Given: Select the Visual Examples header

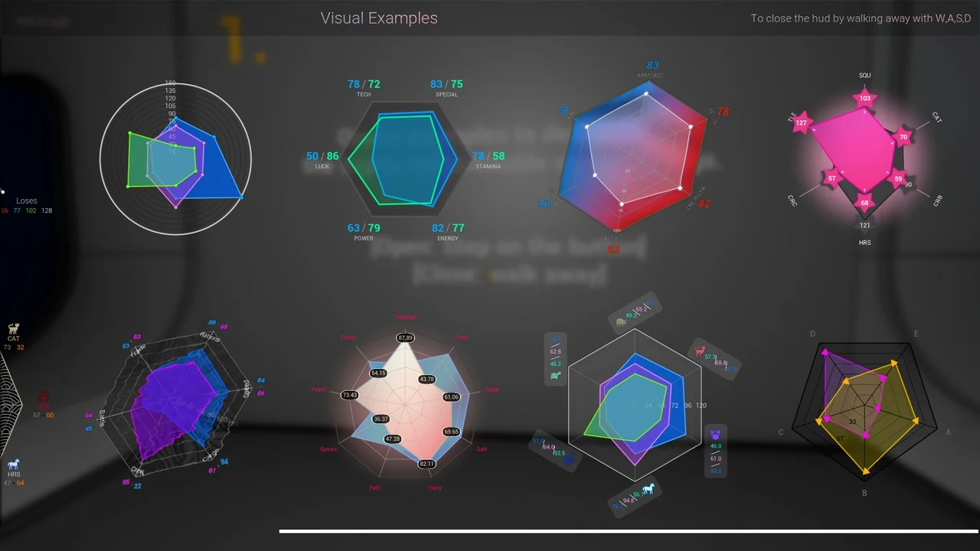Looking at the screenshot, I should click(x=379, y=18).
